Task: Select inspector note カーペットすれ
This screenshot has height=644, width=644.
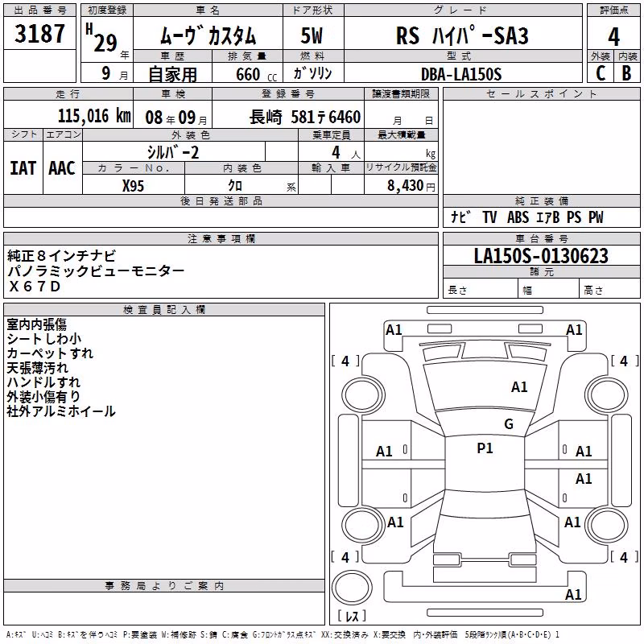Action: coord(50,353)
